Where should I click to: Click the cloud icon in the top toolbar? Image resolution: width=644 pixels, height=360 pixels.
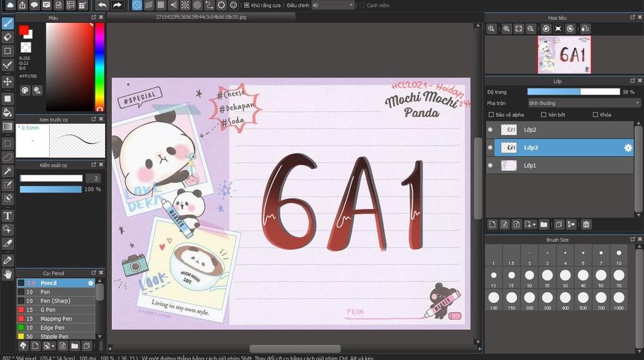coord(10,5)
